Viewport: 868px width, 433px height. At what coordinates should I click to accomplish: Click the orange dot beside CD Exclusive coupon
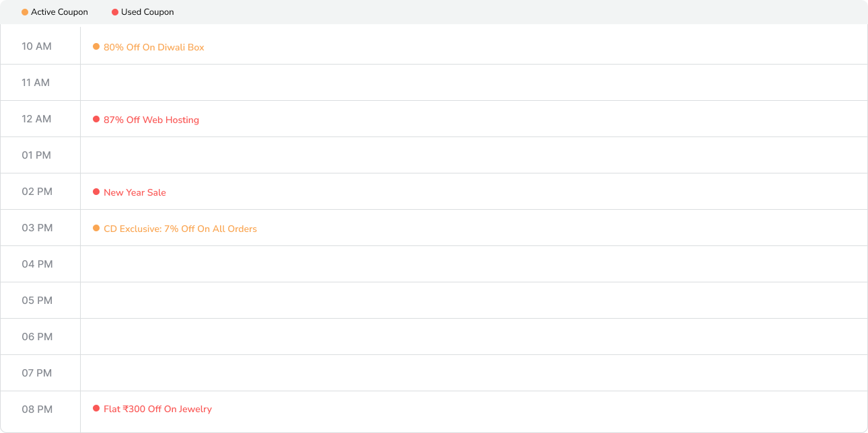(96, 229)
